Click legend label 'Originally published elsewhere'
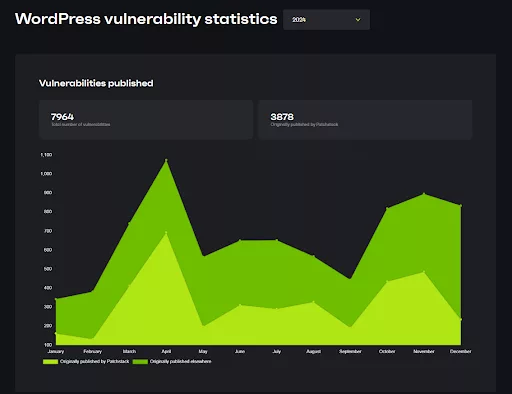This screenshot has height=394, width=512. (x=180, y=361)
